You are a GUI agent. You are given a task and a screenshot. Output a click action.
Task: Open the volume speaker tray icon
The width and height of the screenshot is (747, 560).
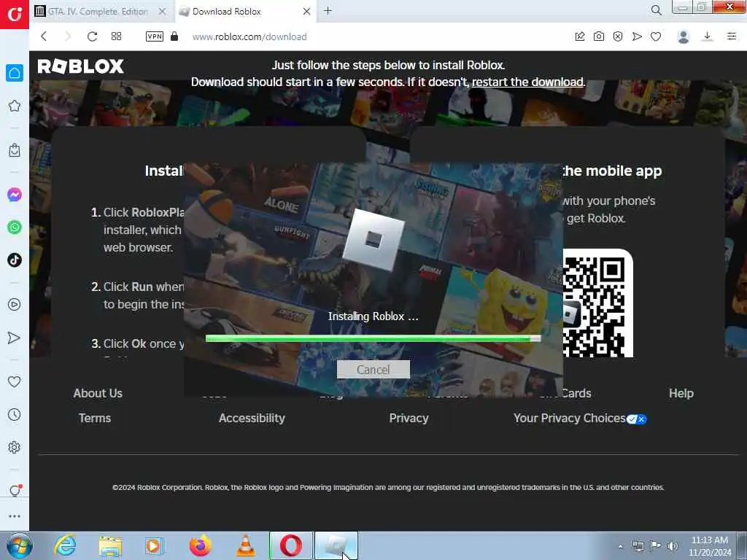[x=673, y=546]
